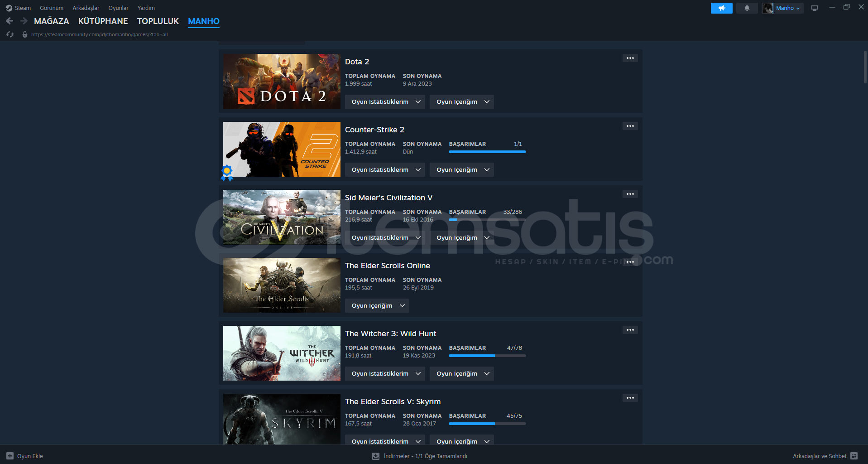Expand Oyun İstatistiklerim for The Witcher 3
The image size is (868, 464).
(x=385, y=373)
